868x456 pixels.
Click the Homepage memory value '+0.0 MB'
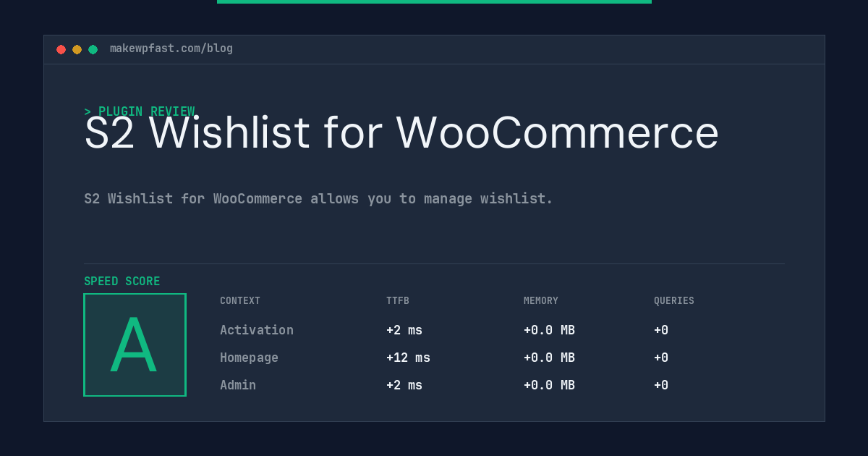point(549,358)
